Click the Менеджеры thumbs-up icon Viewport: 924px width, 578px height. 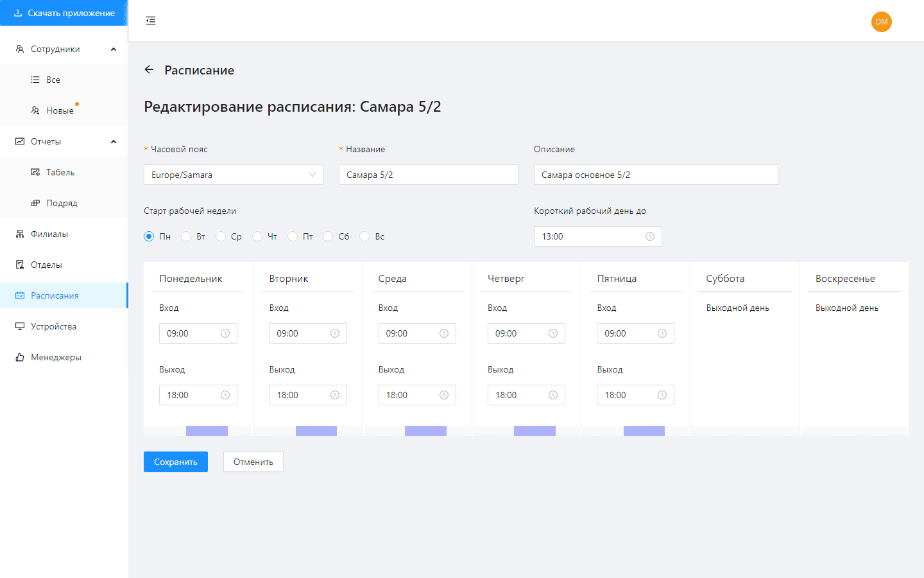pos(20,357)
